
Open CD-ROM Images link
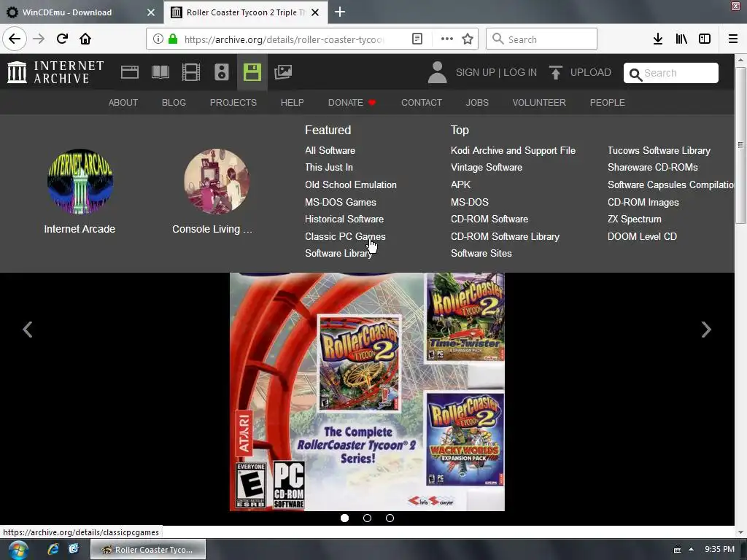coord(643,202)
